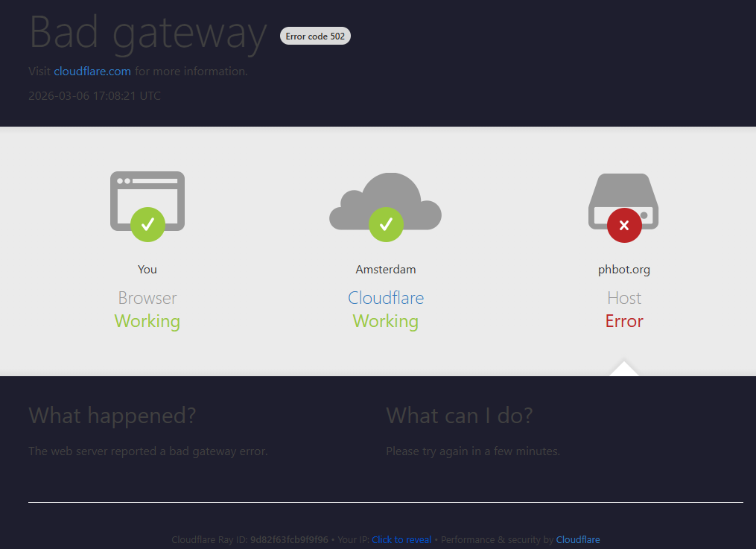Click the Bad gateway heading
This screenshot has width=756, height=549.
click(147, 33)
